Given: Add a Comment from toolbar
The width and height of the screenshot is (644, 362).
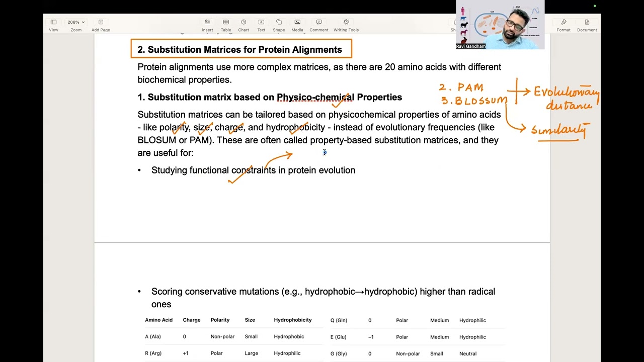Looking at the screenshot, I should coord(319,25).
